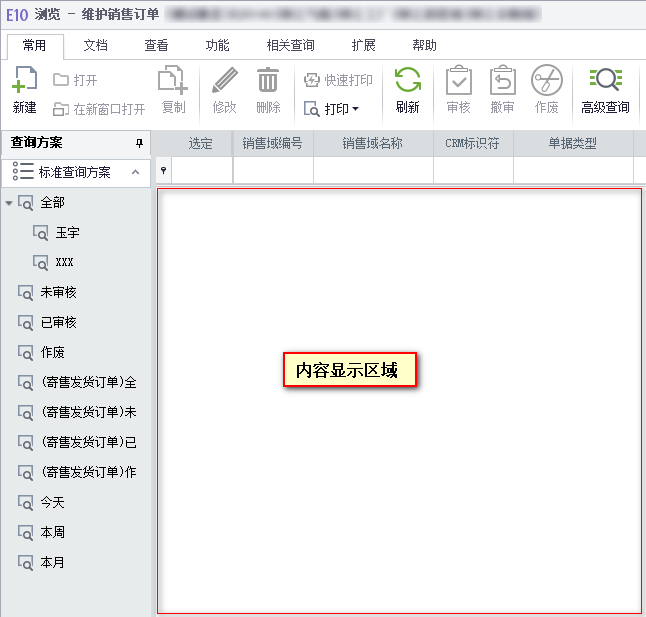Image resolution: width=646 pixels, height=617 pixels.
Task: Switch to the 文档 tab
Action: point(95,46)
